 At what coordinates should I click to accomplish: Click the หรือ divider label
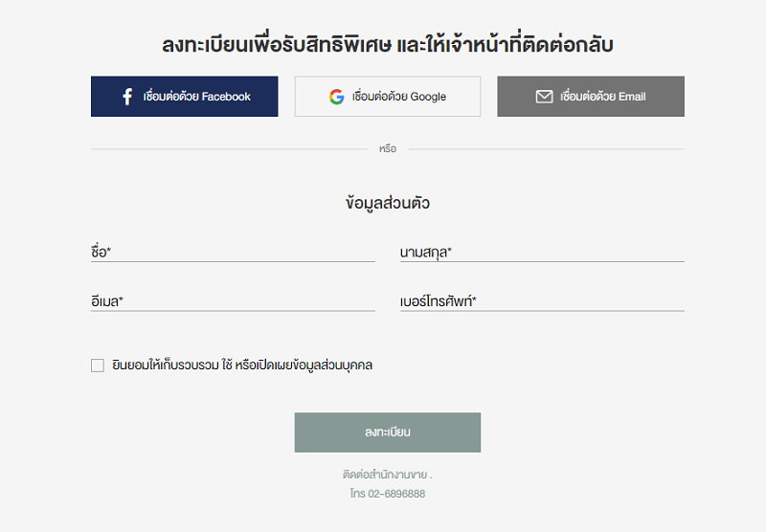388,149
